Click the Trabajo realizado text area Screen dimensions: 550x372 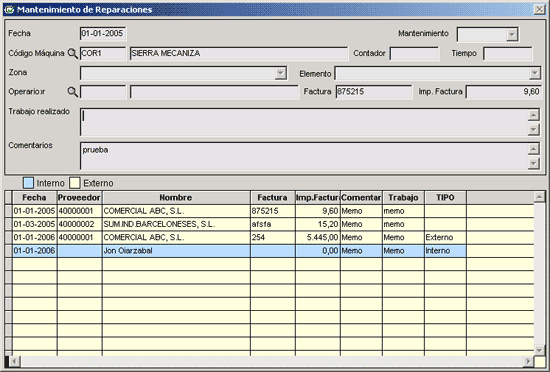coord(303,122)
